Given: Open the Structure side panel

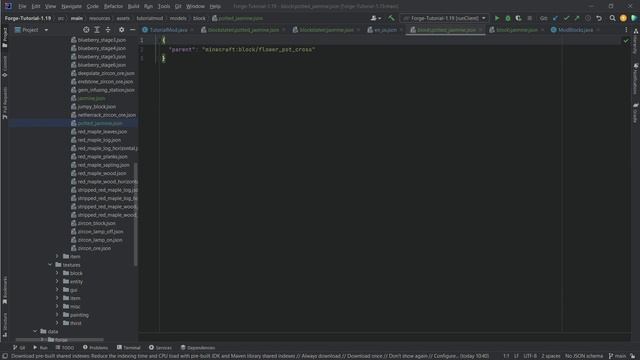Looking at the screenshot, I should point(4,324).
